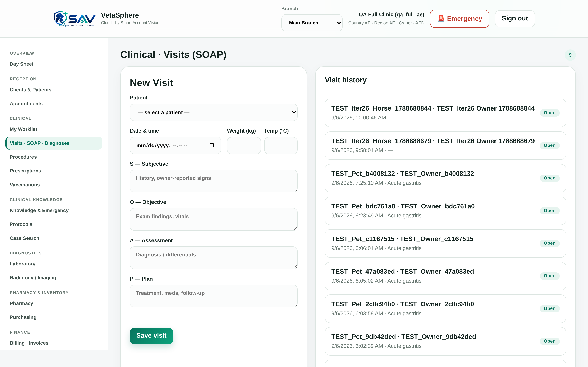Click the Open status badge on TEST_Pet_b4008132
The height and width of the screenshot is (367, 588).
[x=549, y=178]
